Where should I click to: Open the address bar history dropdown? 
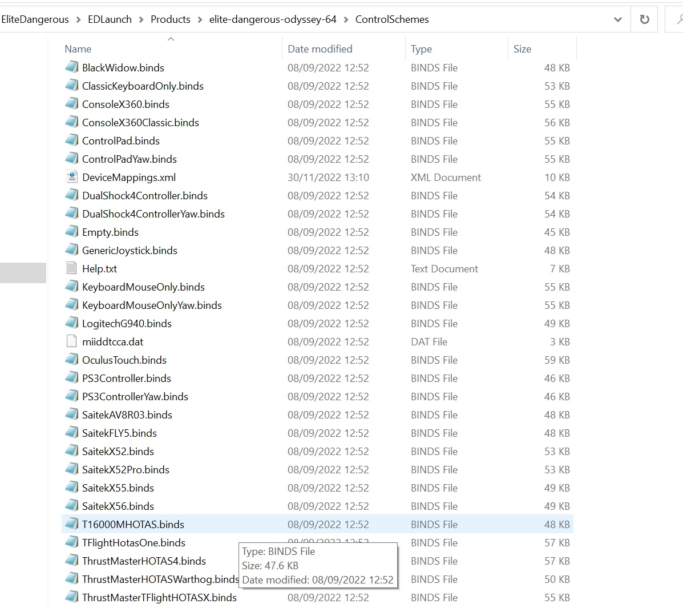[617, 19]
